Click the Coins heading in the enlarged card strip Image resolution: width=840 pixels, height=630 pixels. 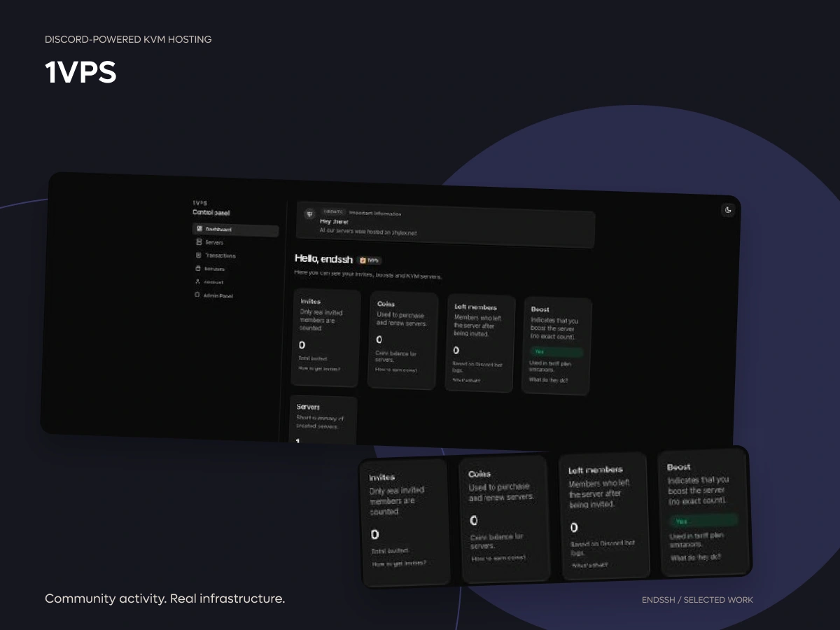coord(480,474)
